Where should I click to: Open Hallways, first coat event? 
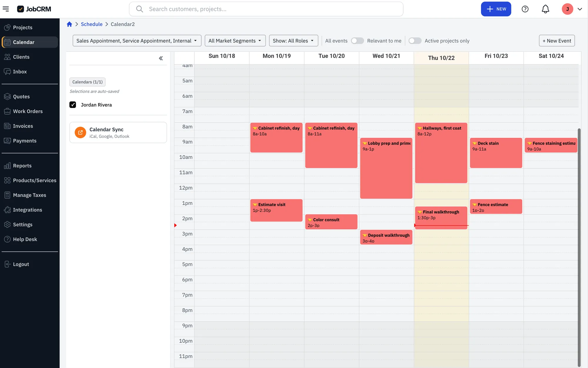coord(441,153)
